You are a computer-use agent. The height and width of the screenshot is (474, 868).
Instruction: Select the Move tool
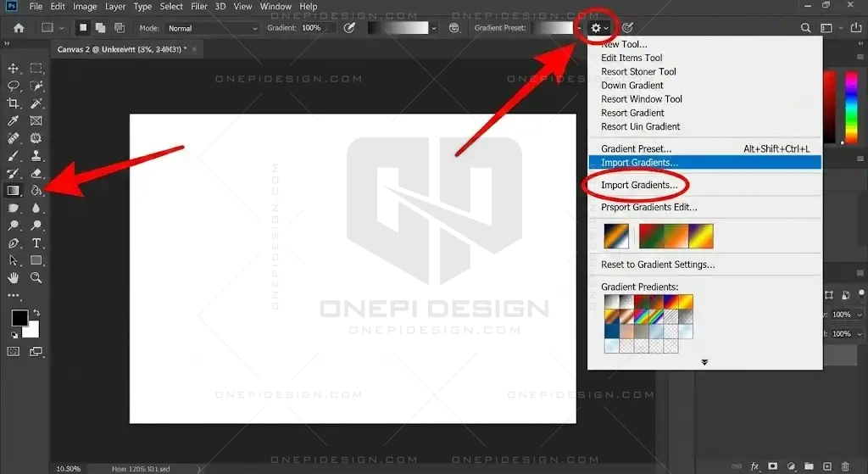coord(14,69)
